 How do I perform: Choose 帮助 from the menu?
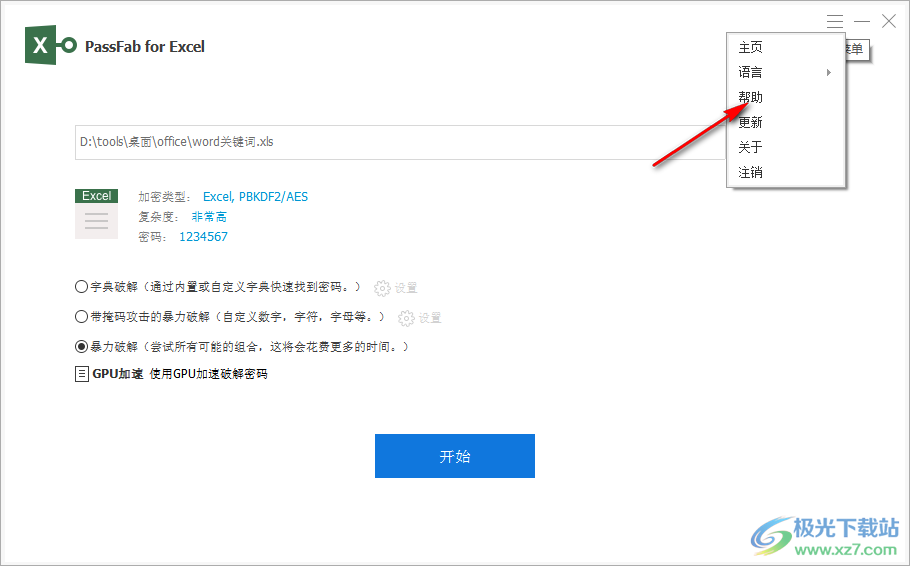click(786, 97)
